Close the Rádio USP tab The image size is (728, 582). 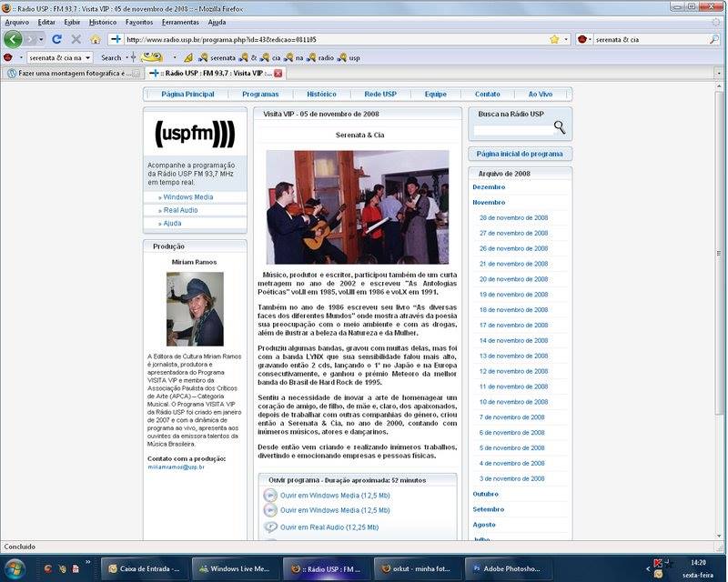pos(278,74)
